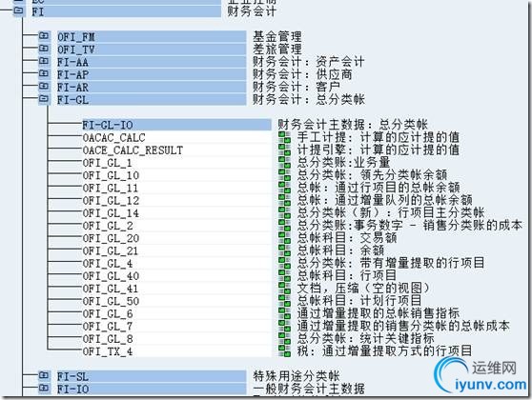The height and width of the screenshot is (400, 532).
Task: Click datasource icon for 0FI_GL_6 row
Action: 284,312
